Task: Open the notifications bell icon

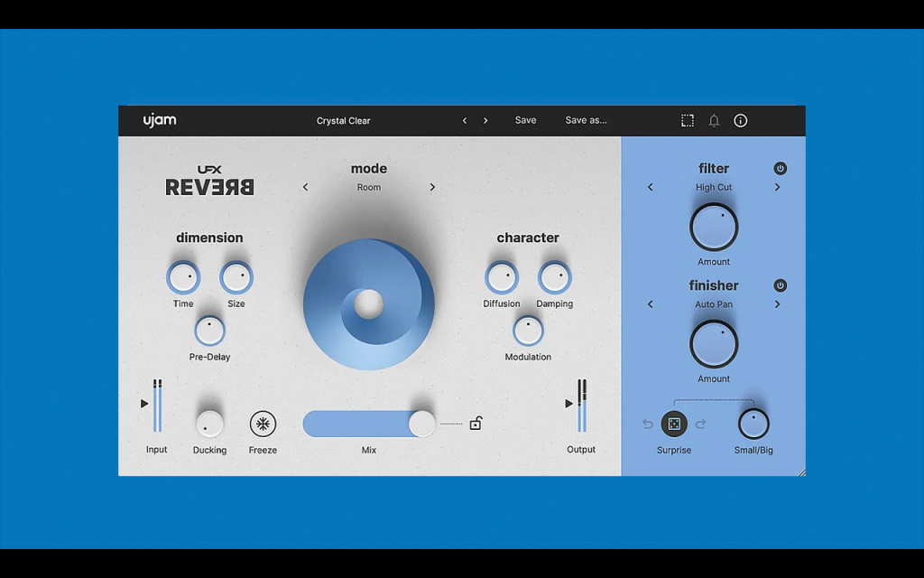Action: pos(714,120)
